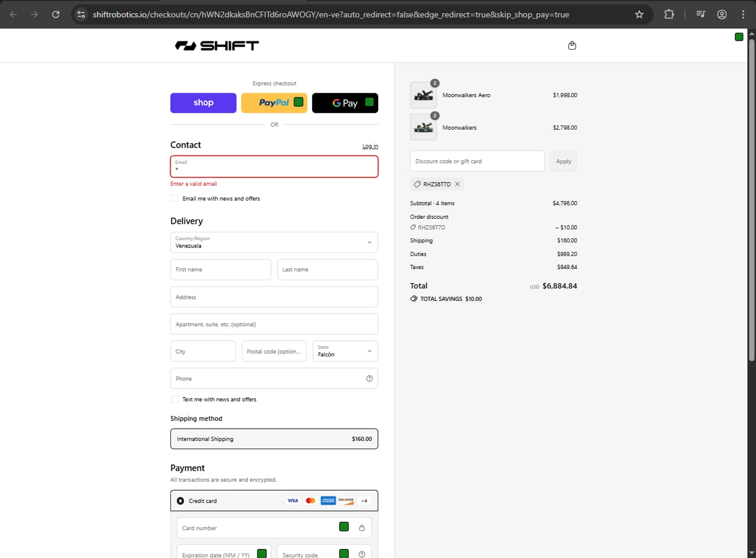Screen dimensions: 756x558
Task: Select the Credit card radio option
Action: pyautogui.click(x=180, y=501)
